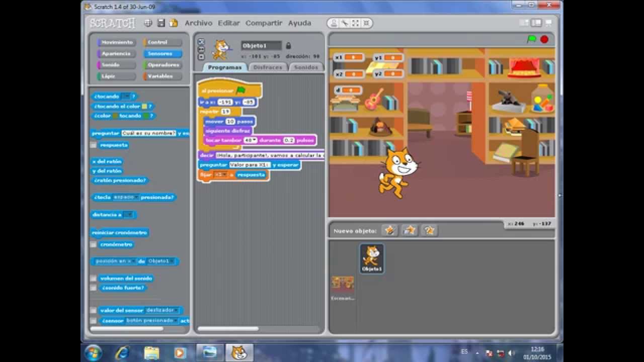Image resolution: width=644 pixels, height=362 pixels.
Task: Choose a new sprite from file
Action: 410,230
